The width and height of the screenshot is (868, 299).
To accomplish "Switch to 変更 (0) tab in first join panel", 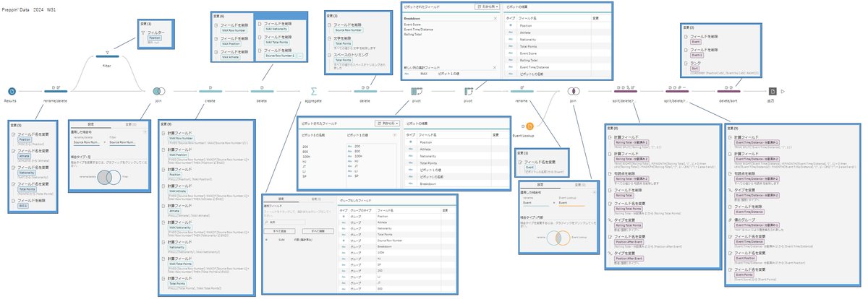I will click(131, 124).
